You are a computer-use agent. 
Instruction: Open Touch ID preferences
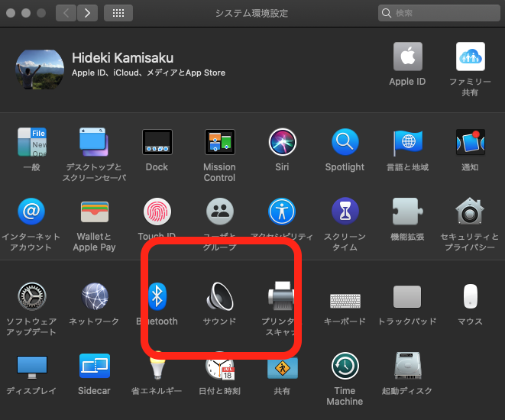pos(157,212)
